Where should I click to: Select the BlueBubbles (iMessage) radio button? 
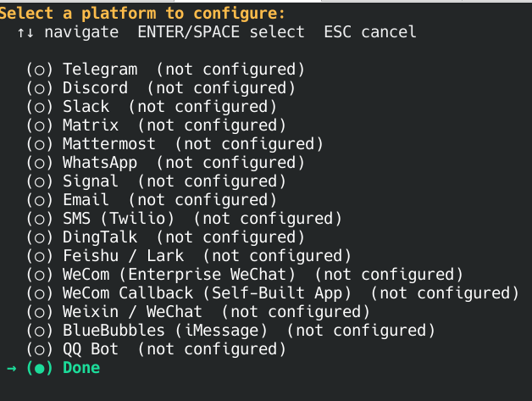[40, 331]
